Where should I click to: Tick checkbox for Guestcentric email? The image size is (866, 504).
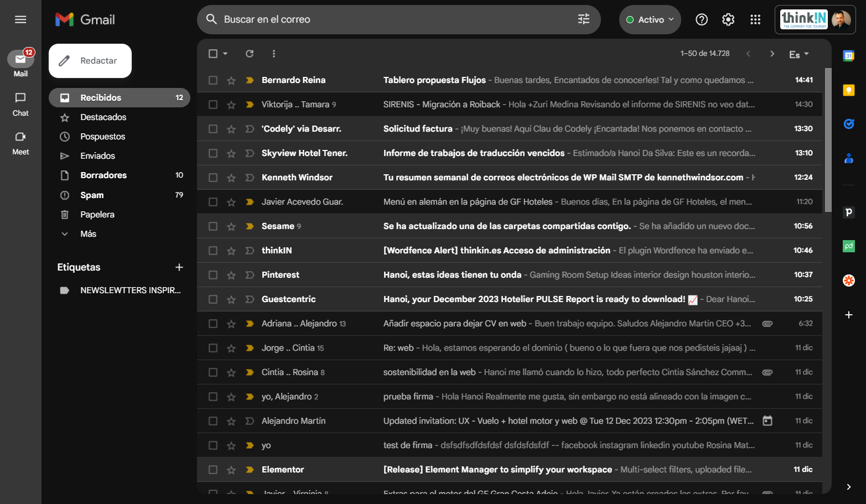coord(213,299)
